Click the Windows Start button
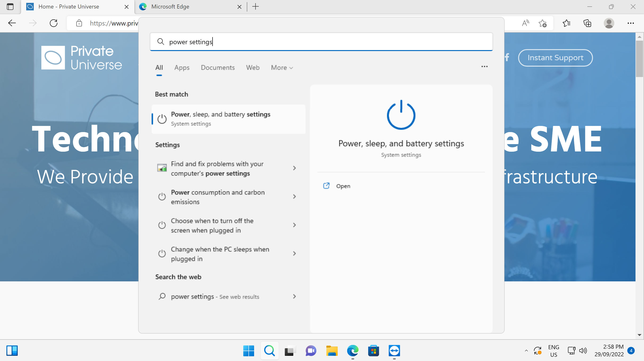The image size is (644, 361). pyautogui.click(x=248, y=351)
